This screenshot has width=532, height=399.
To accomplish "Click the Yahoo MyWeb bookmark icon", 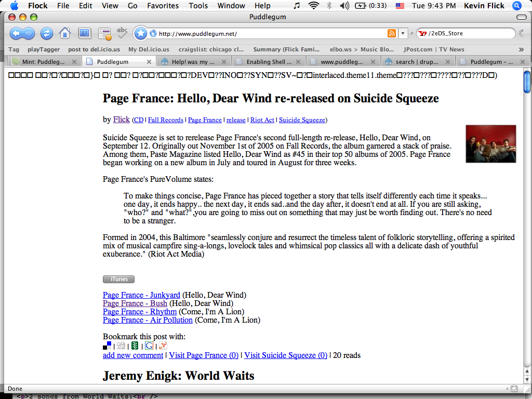I will (x=162, y=345).
